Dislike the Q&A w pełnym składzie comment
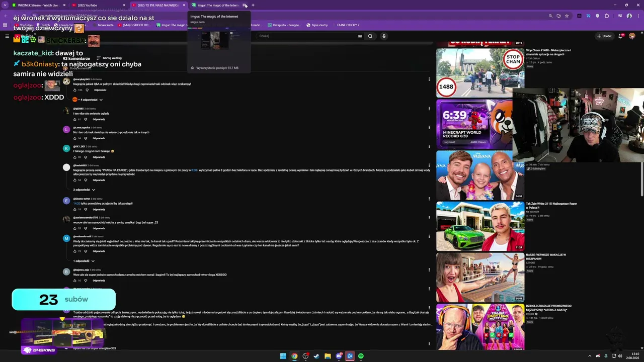Screen dimensions: 644x362 (87, 90)
